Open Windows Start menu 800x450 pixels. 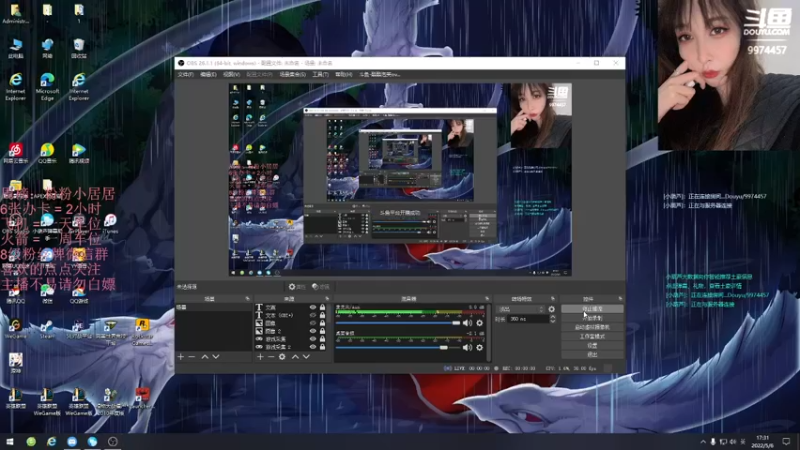click(x=10, y=441)
